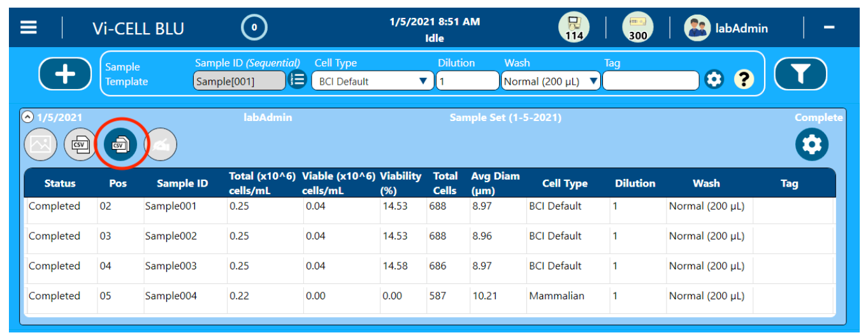Click the empty Tag input field
868x335 pixels.
pyautogui.click(x=651, y=81)
